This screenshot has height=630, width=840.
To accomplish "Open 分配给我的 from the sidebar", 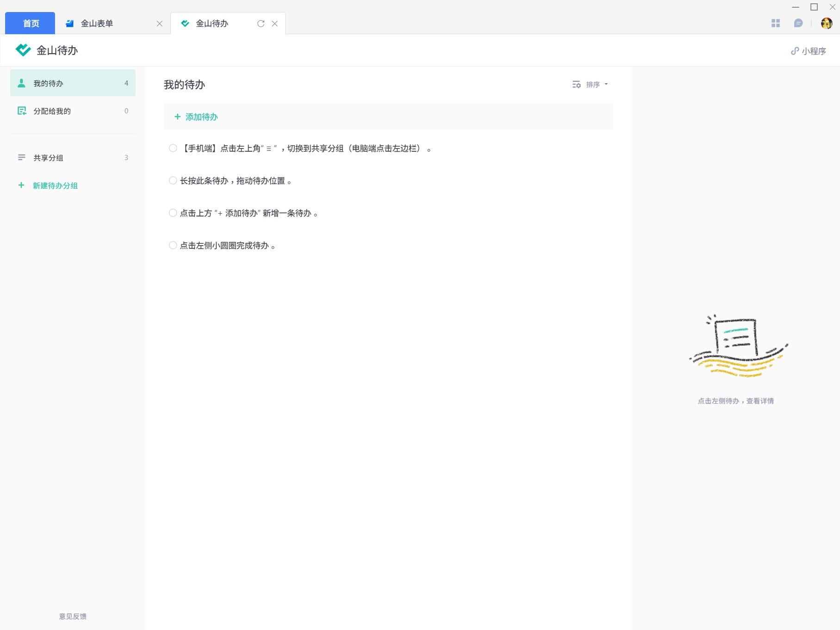I will coord(51,111).
